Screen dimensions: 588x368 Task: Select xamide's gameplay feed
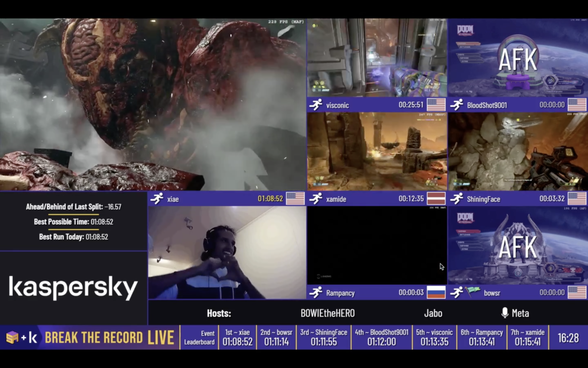pyautogui.click(x=377, y=152)
